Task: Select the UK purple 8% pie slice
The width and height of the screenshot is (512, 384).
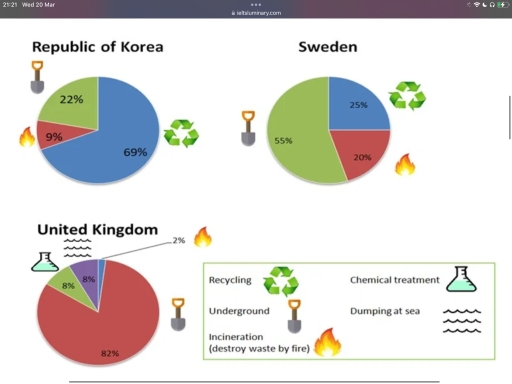Action: 88,278
